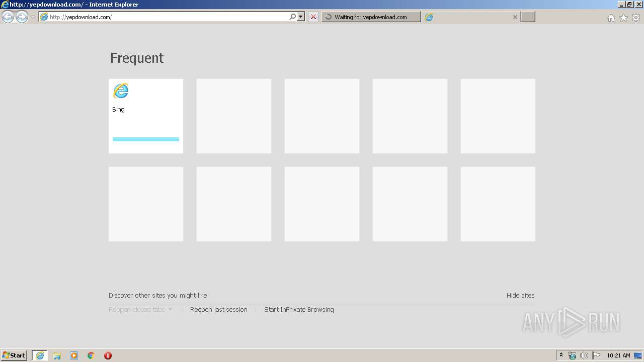Go back with the Back arrow button
This screenshot has height=362, width=644.
click(8, 17)
